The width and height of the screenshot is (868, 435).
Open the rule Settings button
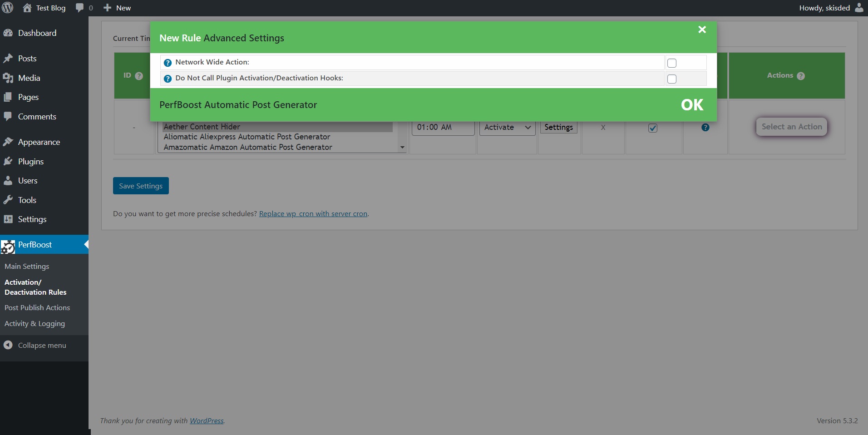(x=558, y=127)
